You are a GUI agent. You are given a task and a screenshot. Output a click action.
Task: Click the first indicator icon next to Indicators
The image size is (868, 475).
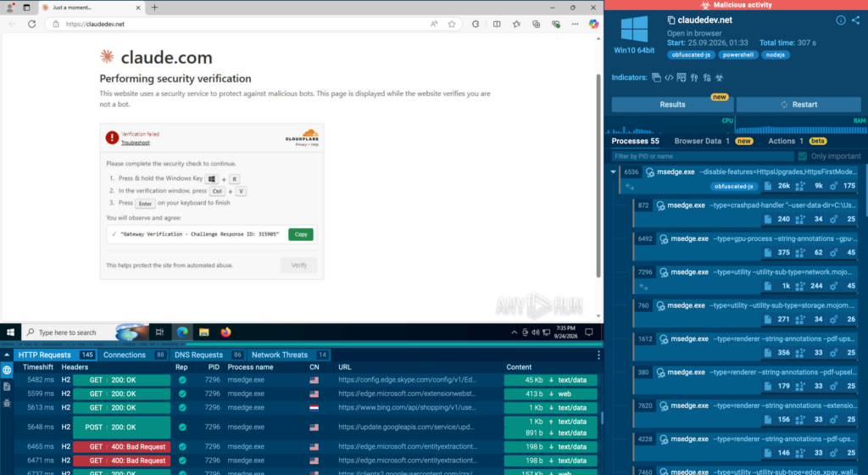tap(656, 77)
